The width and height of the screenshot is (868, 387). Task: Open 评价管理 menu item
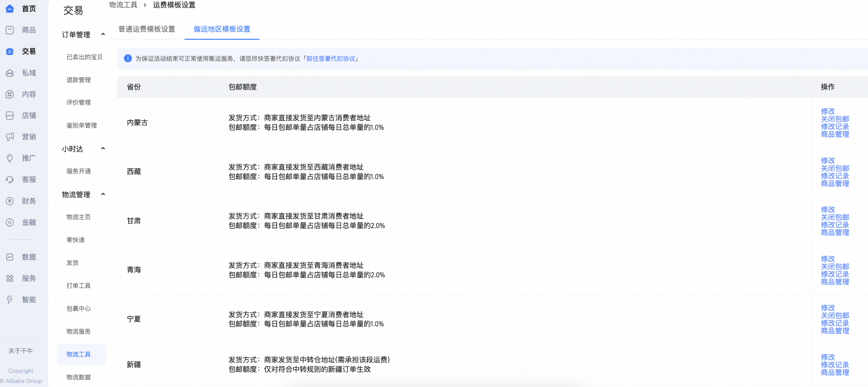coord(79,103)
